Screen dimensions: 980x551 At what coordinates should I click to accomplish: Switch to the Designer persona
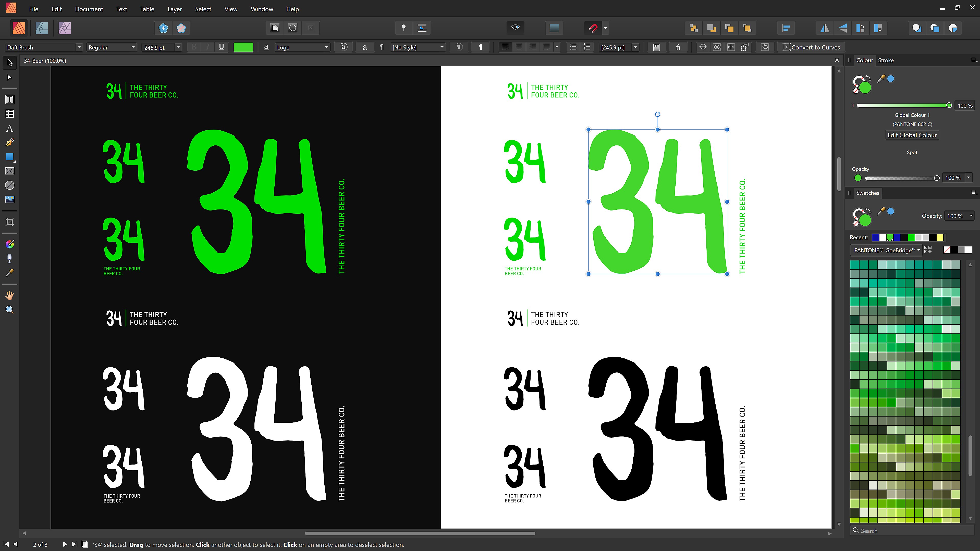42,28
